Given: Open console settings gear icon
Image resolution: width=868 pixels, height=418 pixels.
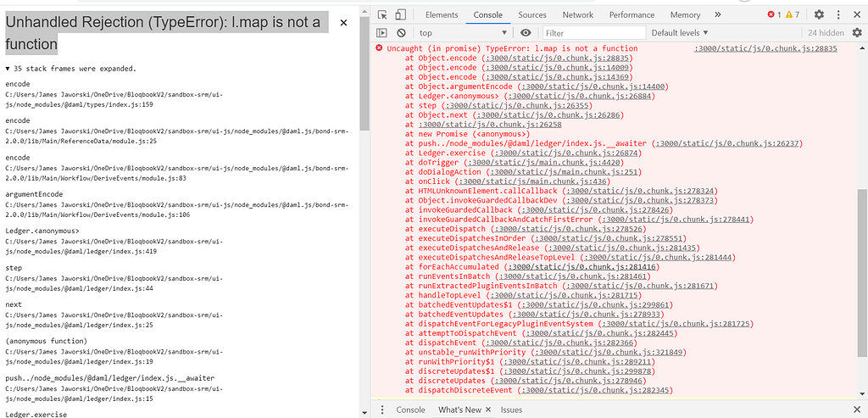Looking at the screenshot, I should pos(856,33).
